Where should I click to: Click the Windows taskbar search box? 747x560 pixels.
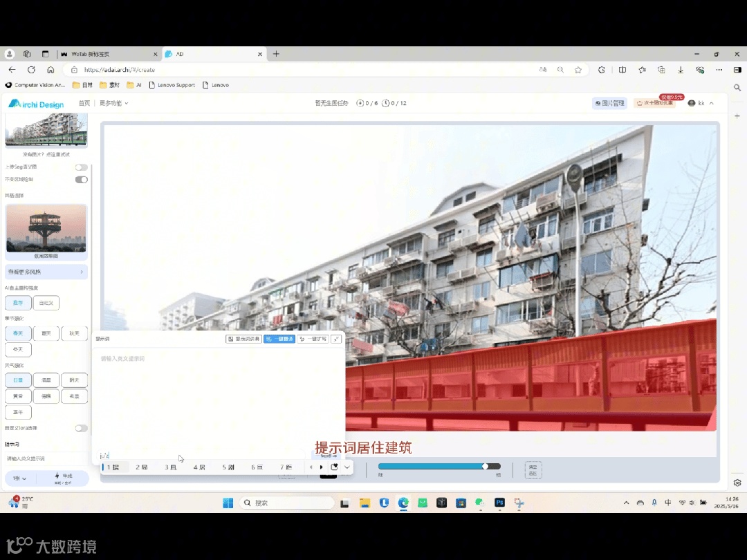coord(287,503)
